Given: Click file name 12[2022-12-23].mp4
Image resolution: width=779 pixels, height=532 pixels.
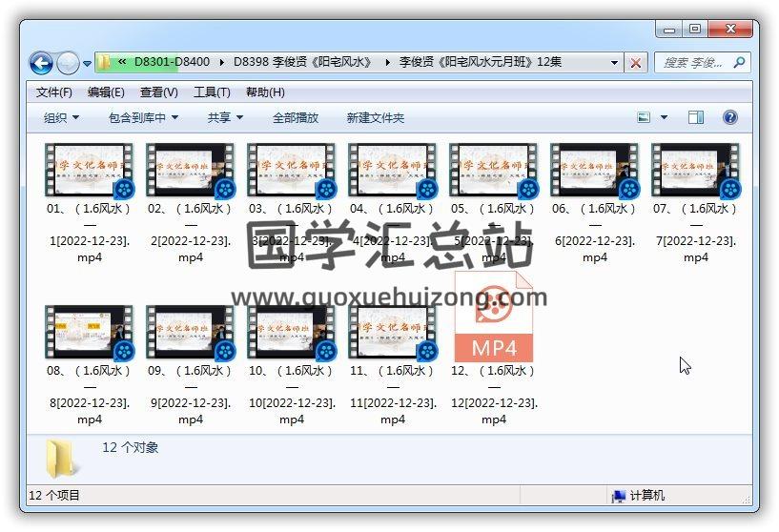Looking at the screenshot, I should coord(494,411).
